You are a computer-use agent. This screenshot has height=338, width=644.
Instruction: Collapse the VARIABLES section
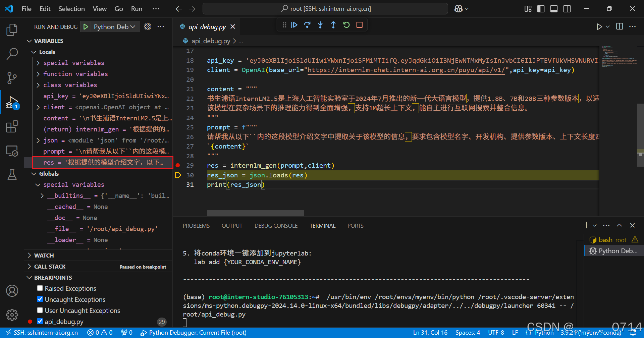pyautogui.click(x=30, y=41)
